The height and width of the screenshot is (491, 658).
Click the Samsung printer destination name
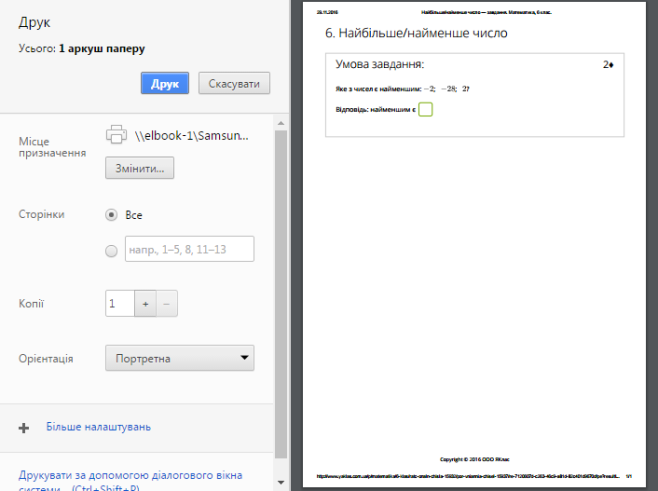(191, 136)
